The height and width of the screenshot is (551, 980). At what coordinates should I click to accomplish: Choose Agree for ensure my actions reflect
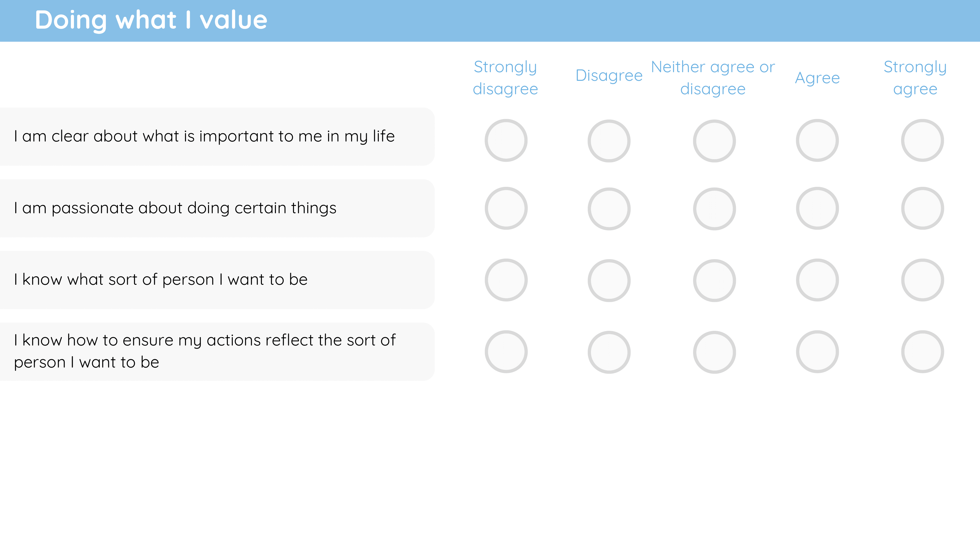pyautogui.click(x=818, y=352)
